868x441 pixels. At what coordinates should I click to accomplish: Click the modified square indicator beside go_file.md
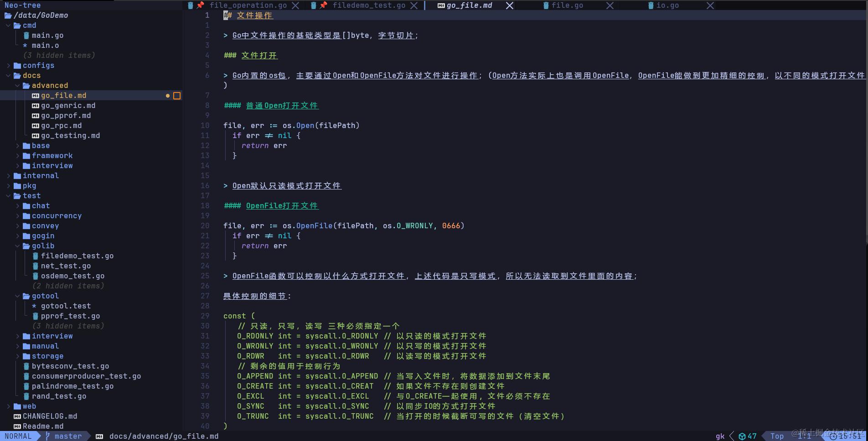pyautogui.click(x=177, y=96)
